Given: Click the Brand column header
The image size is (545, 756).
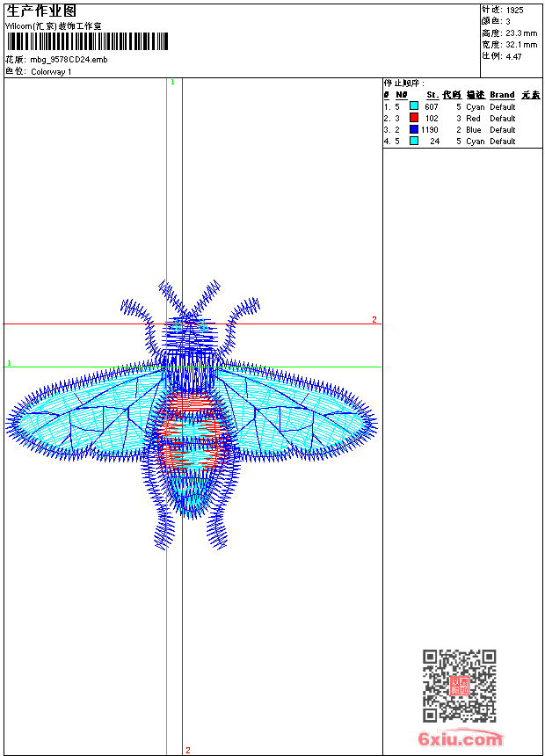Looking at the screenshot, I should [502, 95].
